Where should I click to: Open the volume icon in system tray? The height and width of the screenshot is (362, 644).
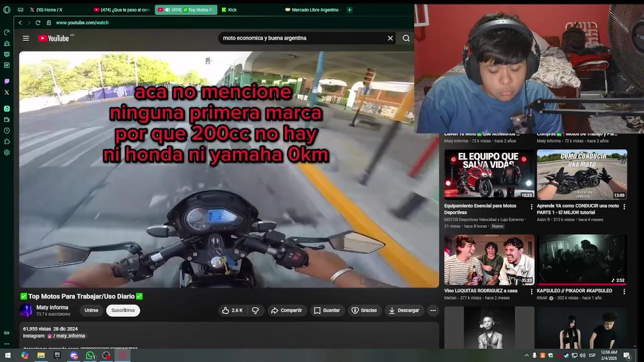[x=582, y=355]
